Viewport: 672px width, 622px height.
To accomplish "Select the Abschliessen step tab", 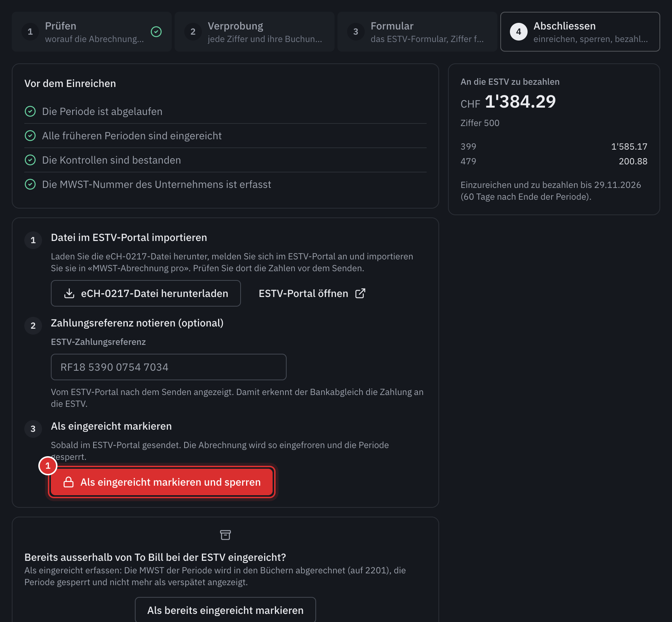I will tap(580, 32).
